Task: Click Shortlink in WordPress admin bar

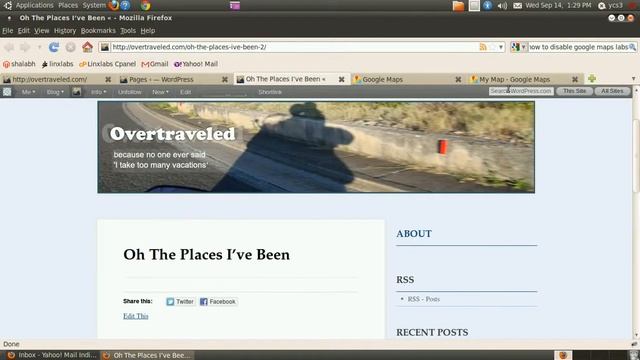Action: (x=270, y=92)
